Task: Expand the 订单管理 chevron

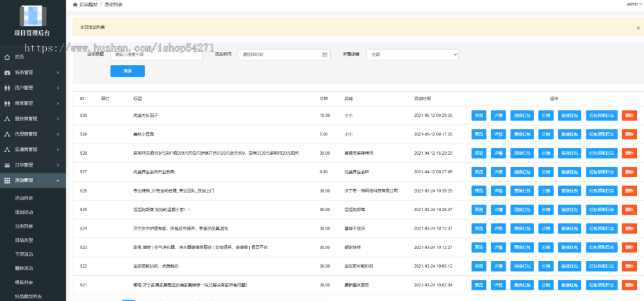Action: point(58,165)
